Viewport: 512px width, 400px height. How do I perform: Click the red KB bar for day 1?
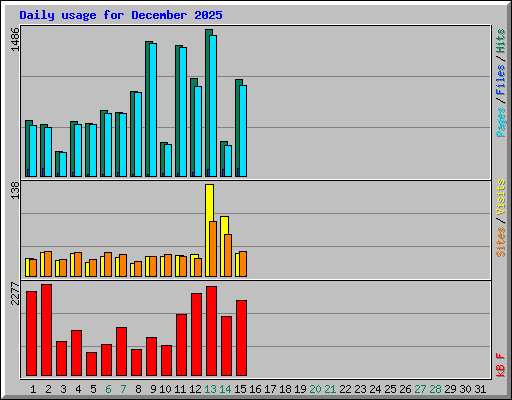coord(32,333)
